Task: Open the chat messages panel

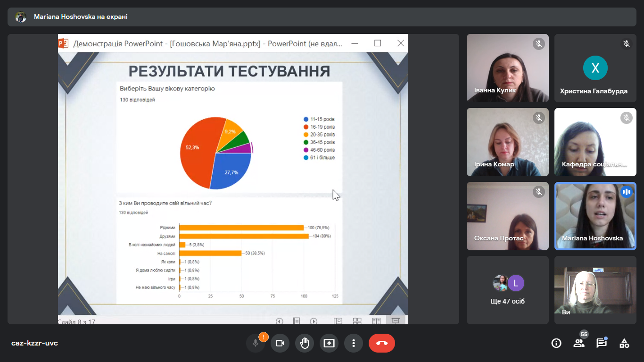Action: point(602,343)
